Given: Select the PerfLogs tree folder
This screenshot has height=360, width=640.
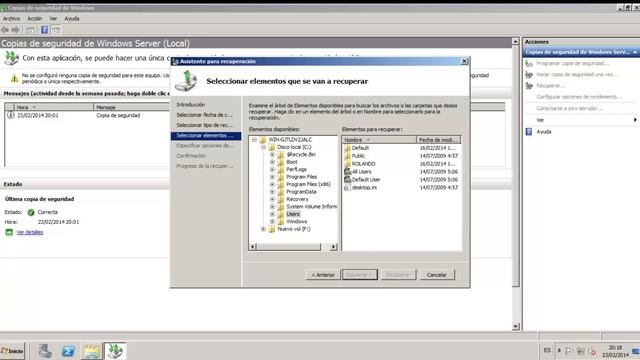Looking at the screenshot, I should (296, 169).
